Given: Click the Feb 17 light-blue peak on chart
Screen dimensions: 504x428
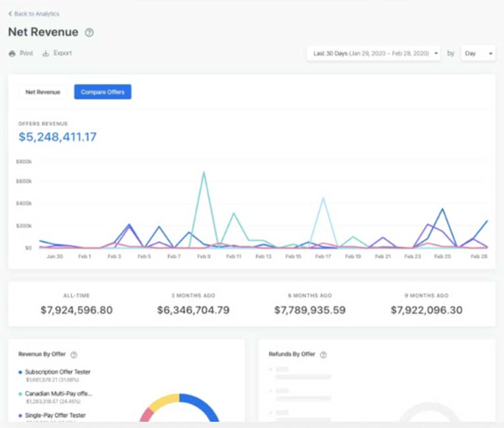Looking at the screenshot, I should pyautogui.click(x=323, y=199).
